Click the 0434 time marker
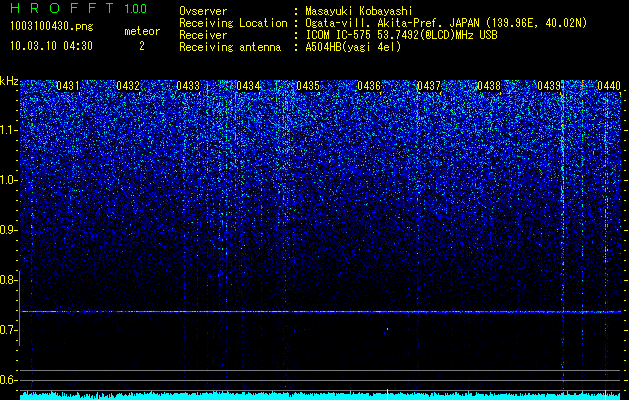The height and width of the screenshot is (400, 629). pyautogui.click(x=248, y=86)
